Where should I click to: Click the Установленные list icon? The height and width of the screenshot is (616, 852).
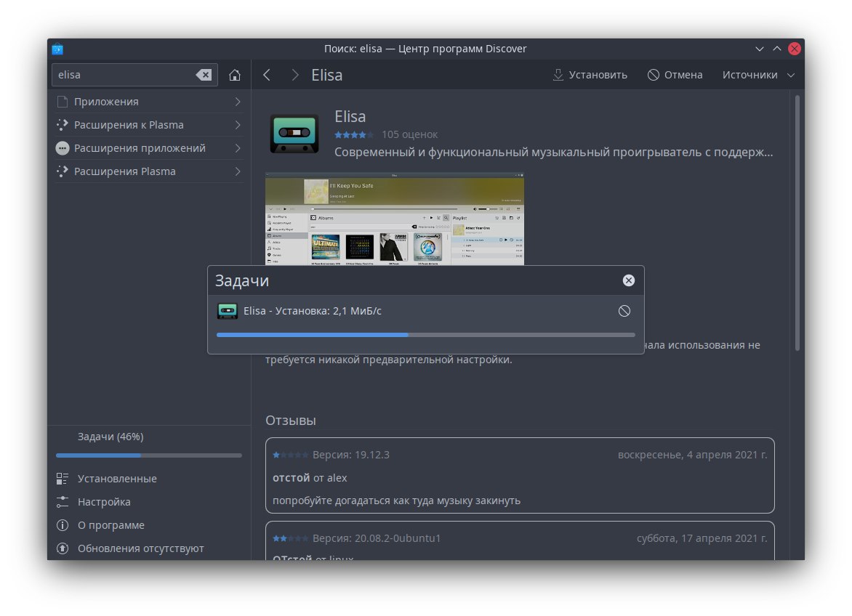63,479
